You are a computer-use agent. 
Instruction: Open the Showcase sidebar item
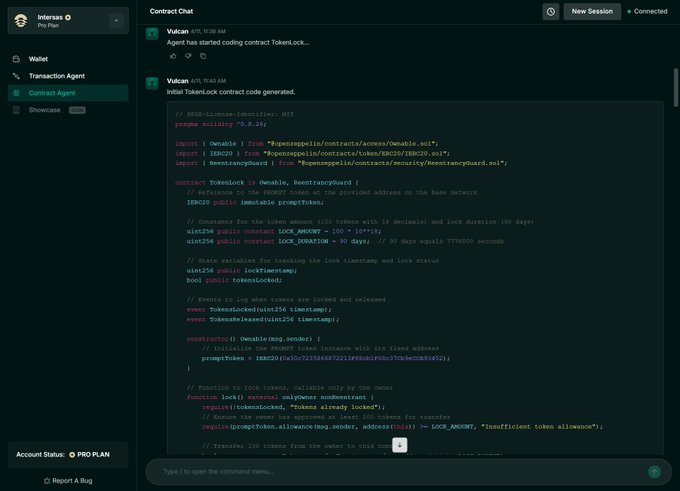click(44, 110)
